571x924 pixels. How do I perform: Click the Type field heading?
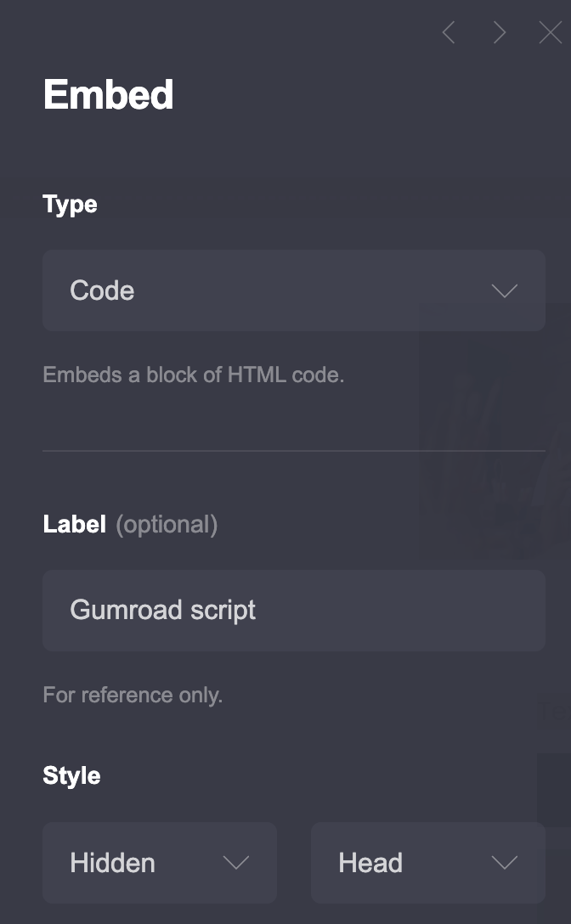tap(70, 205)
